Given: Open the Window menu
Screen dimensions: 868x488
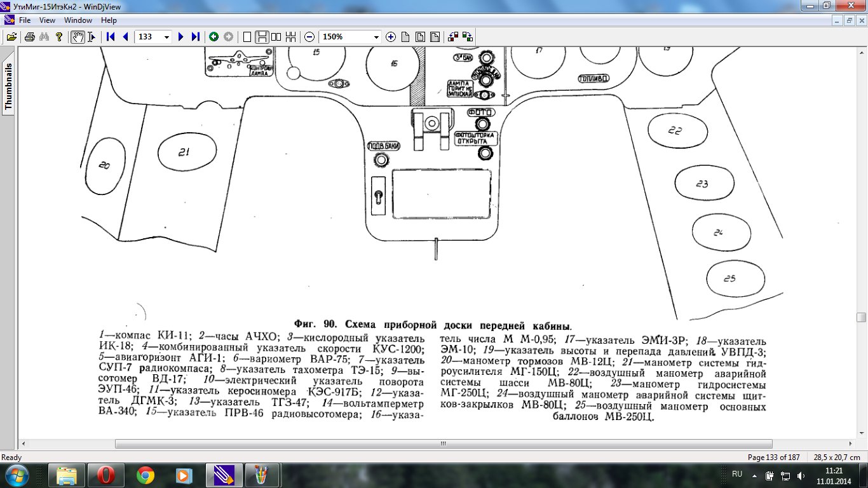Looking at the screenshot, I should pyautogui.click(x=78, y=20).
